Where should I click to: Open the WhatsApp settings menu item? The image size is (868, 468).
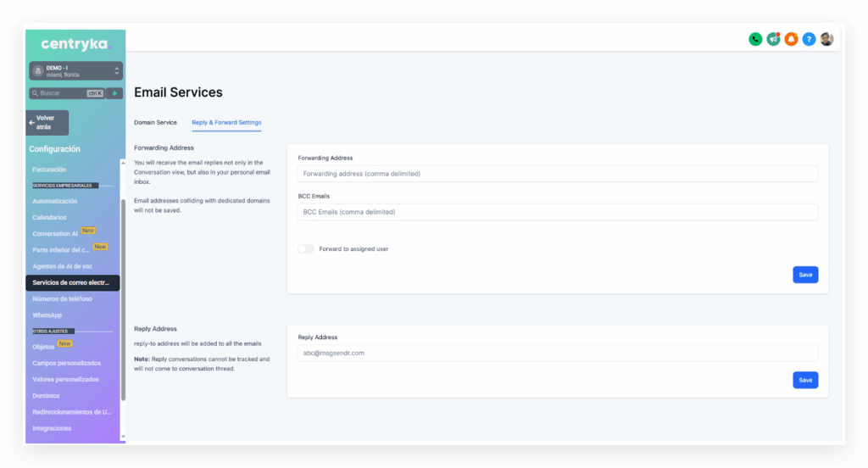(x=47, y=315)
